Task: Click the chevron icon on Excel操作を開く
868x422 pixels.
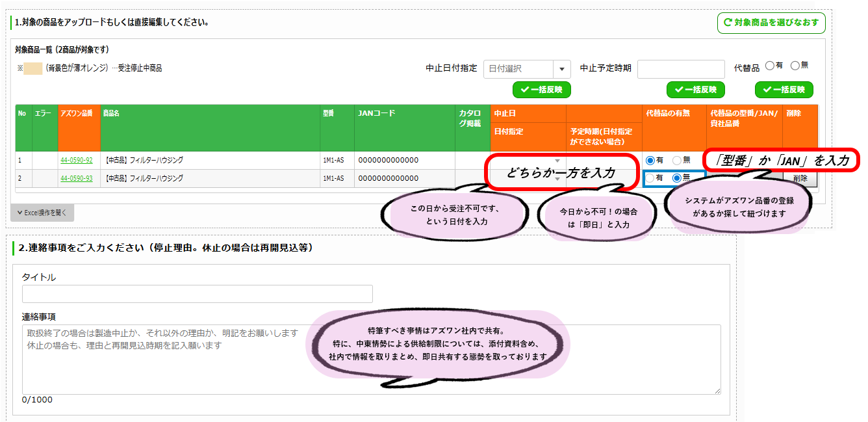Action: 20,213
